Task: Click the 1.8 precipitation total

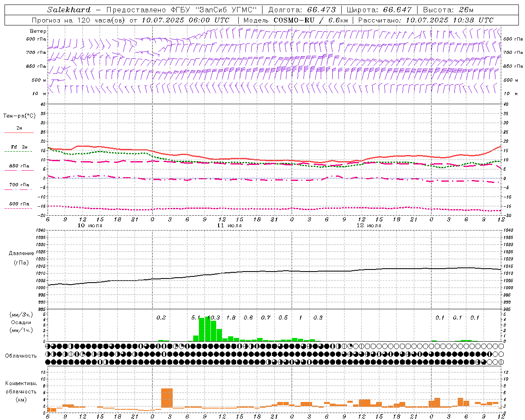Action: (231, 317)
